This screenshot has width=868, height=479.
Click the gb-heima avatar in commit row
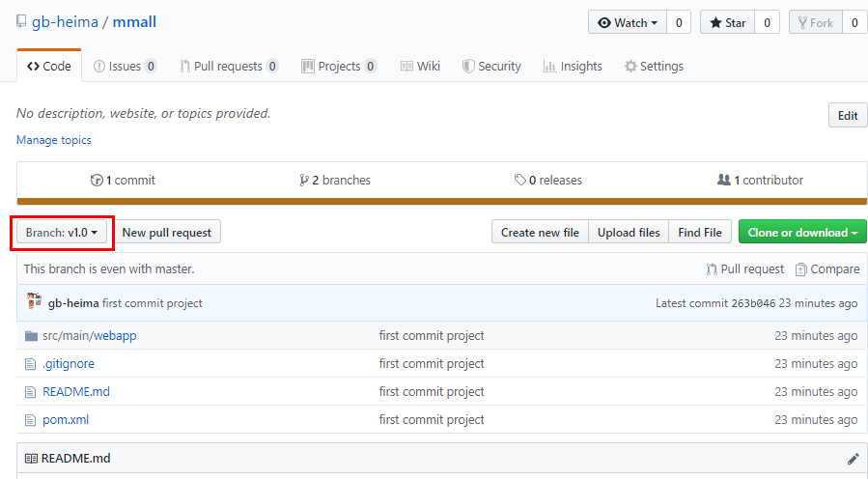(x=35, y=302)
